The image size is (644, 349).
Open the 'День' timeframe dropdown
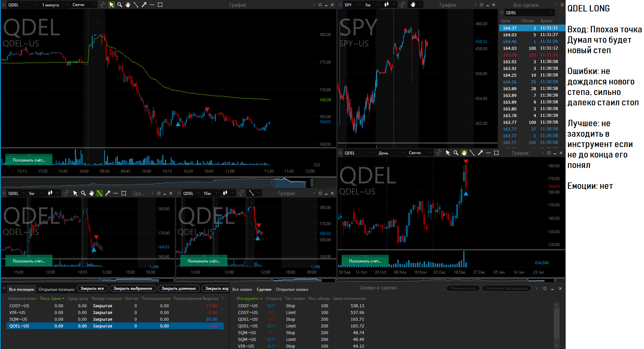391,153
